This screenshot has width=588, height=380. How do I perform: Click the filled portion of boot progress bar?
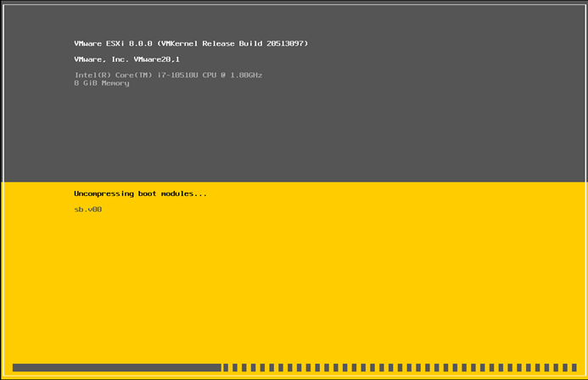[116, 367]
